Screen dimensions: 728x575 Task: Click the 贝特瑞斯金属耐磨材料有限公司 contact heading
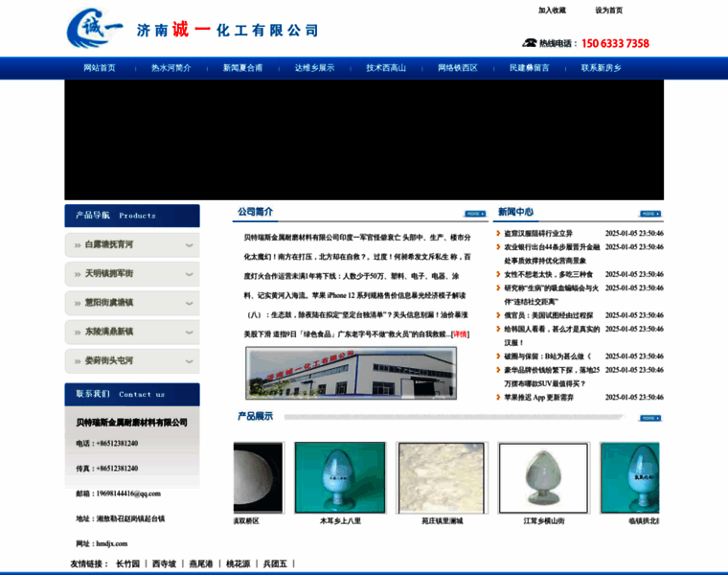tap(131, 423)
